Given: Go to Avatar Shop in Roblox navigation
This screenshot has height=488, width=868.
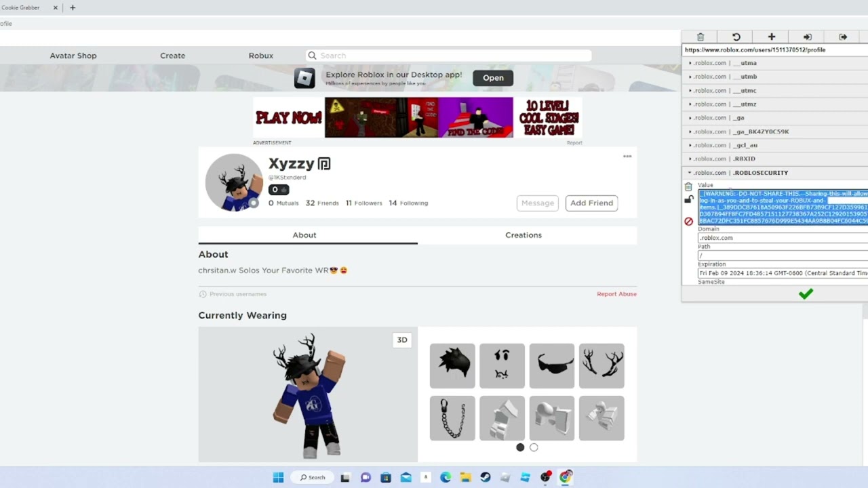Looking at the screenshot, I should [x=73, y=56].
